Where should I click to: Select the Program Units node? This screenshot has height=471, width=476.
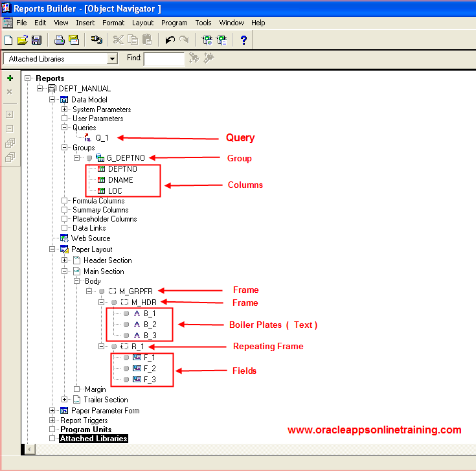coord(86,430)
